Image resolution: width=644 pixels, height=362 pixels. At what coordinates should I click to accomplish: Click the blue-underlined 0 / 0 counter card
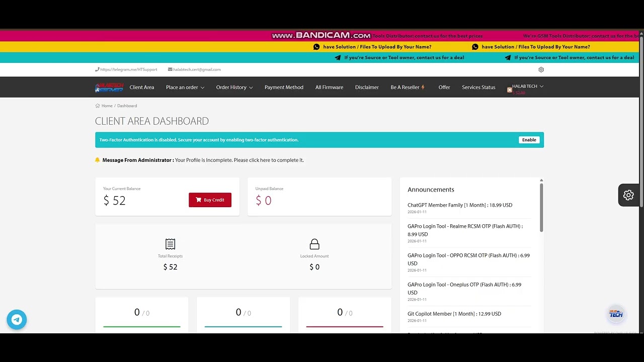pyautogui.click(x=243, y=315)
